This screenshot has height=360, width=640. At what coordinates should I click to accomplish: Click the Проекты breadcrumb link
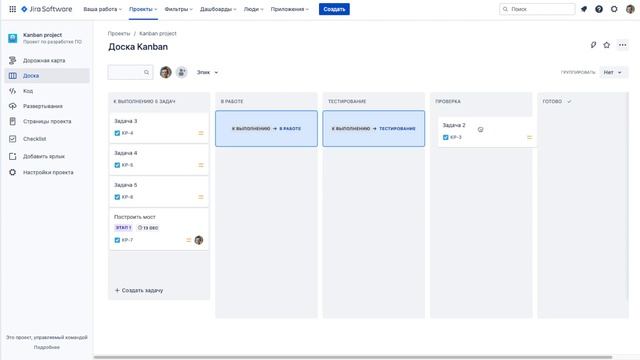click(119, 33)
